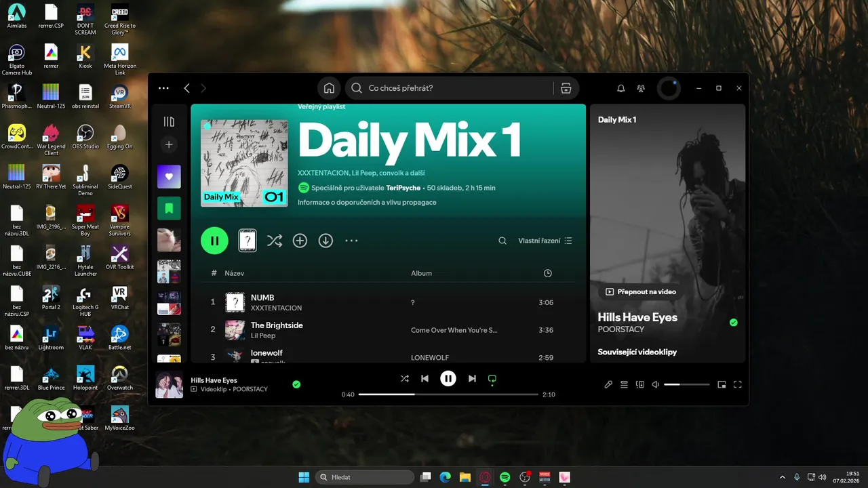
Task: Toggle repeat mode
Action: tap(492, 379)
